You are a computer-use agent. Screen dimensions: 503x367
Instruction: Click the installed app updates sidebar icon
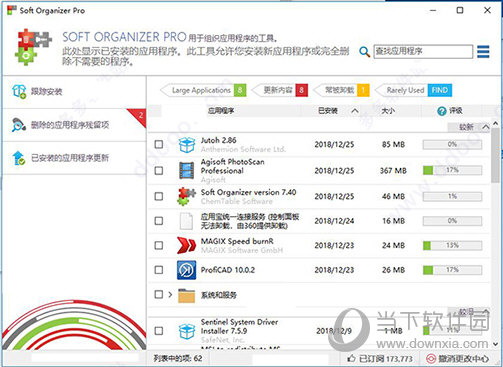(x=19, y=158)
